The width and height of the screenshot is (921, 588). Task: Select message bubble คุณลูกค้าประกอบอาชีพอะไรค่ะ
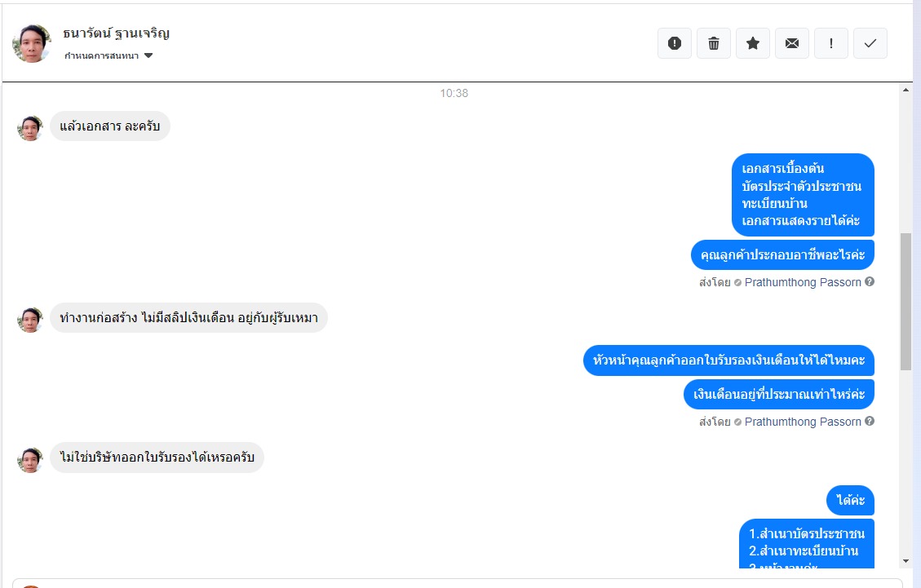click(x=782, y=255)
